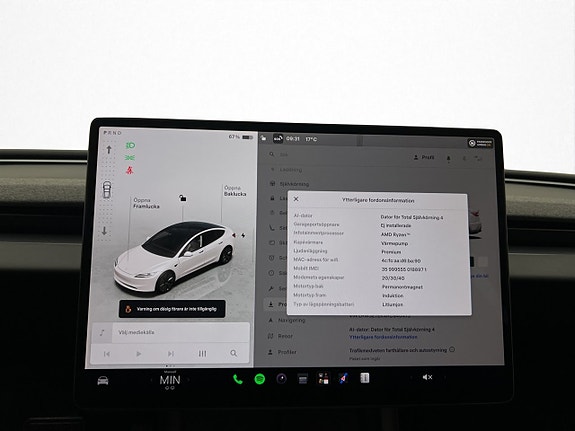Open the Ytterligare fordonsinformation link
The image size is (575, 431).
click(383, 337)
